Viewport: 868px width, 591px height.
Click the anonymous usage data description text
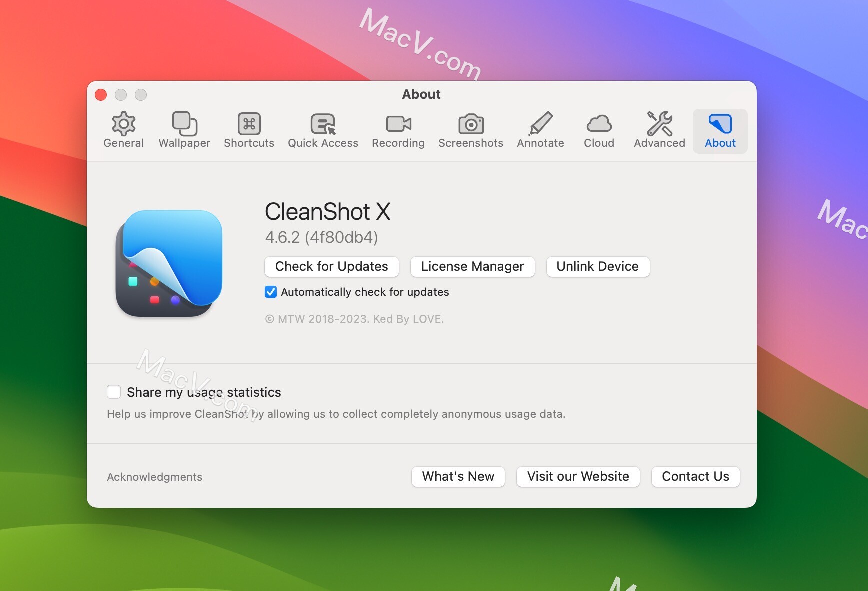[336, 414]
